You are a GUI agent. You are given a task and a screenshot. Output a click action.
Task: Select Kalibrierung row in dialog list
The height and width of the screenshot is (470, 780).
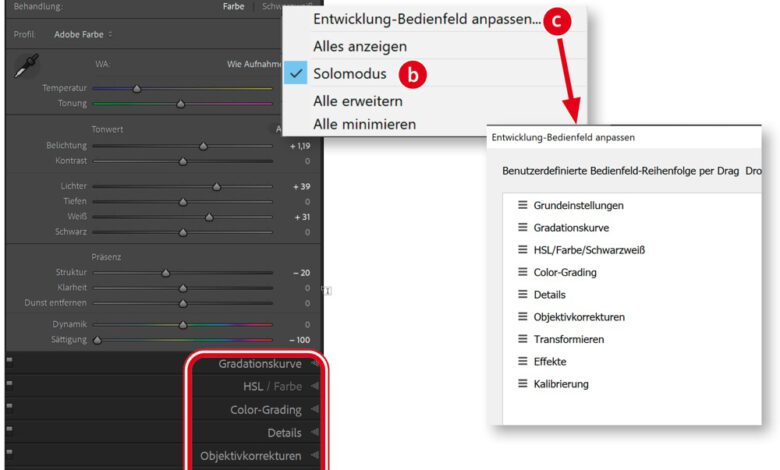[x=632, y=384]
